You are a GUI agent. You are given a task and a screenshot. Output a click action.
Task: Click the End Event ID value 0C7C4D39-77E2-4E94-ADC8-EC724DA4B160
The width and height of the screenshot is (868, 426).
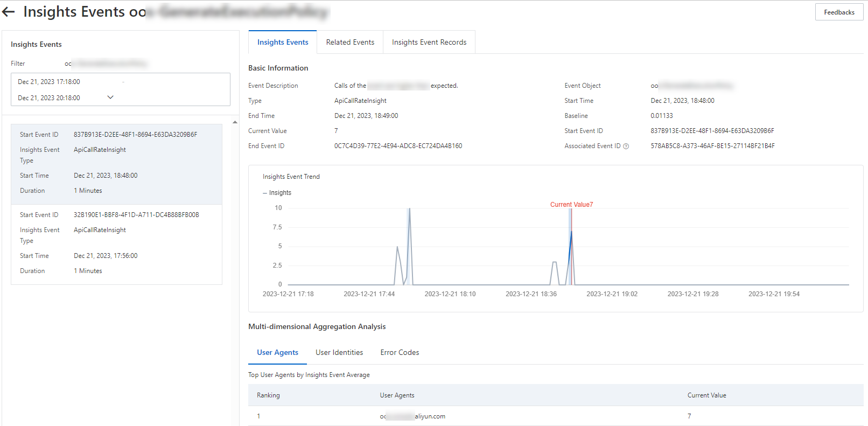(x=398, y=146)
